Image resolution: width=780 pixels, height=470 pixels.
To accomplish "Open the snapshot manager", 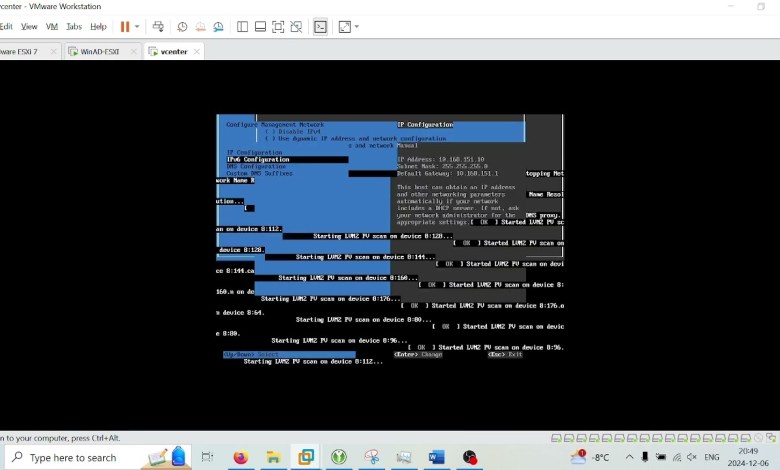I will pyautogui.click(x=218, y=27).
